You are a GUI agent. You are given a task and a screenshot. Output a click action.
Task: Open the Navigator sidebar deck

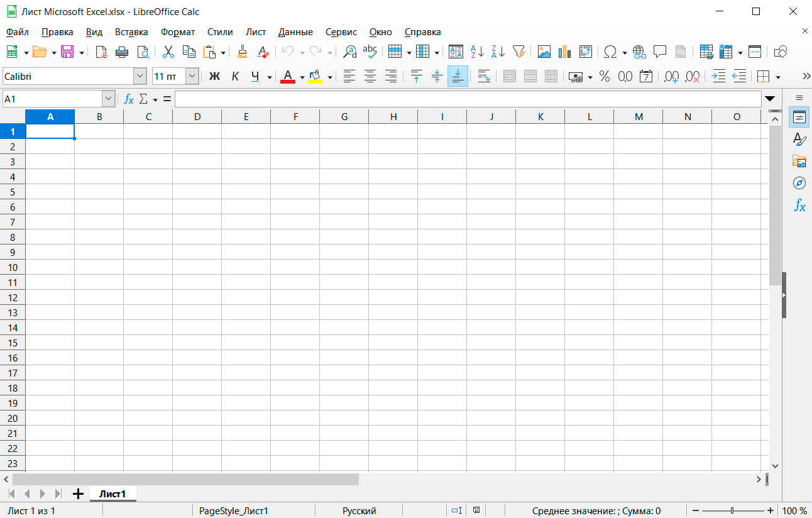(799, 183)
